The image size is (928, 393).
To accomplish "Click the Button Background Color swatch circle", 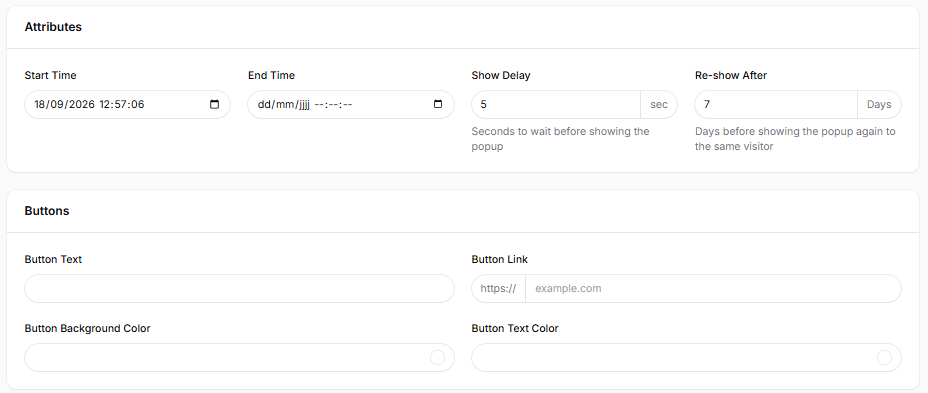I will coord(437,357).
